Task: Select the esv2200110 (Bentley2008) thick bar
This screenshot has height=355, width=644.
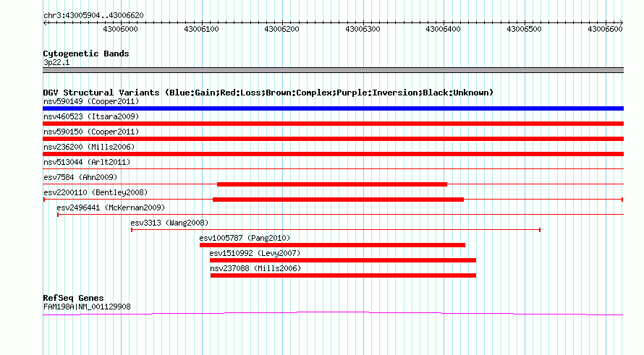Action: pos(338,200)
